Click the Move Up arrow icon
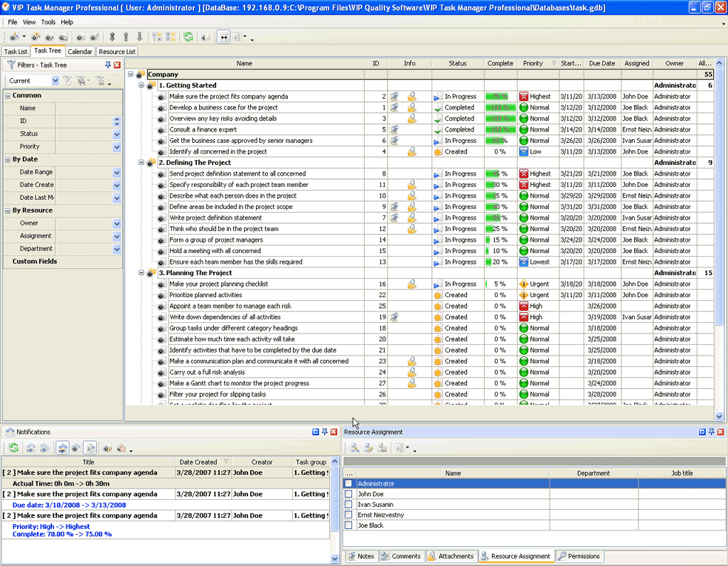 (x=126, y=37)
